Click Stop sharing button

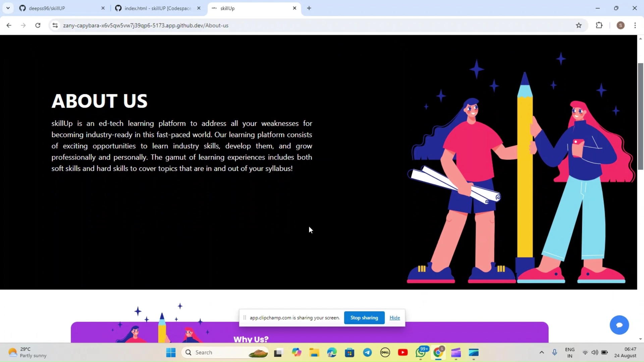(364, 318)
